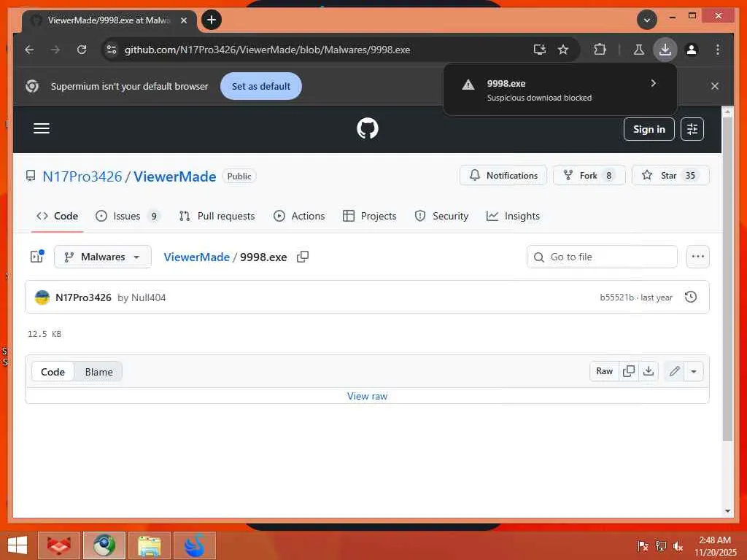The image size is (747, 560).
Task: Open the red fox taskbar app
Action: pos(58,545)
